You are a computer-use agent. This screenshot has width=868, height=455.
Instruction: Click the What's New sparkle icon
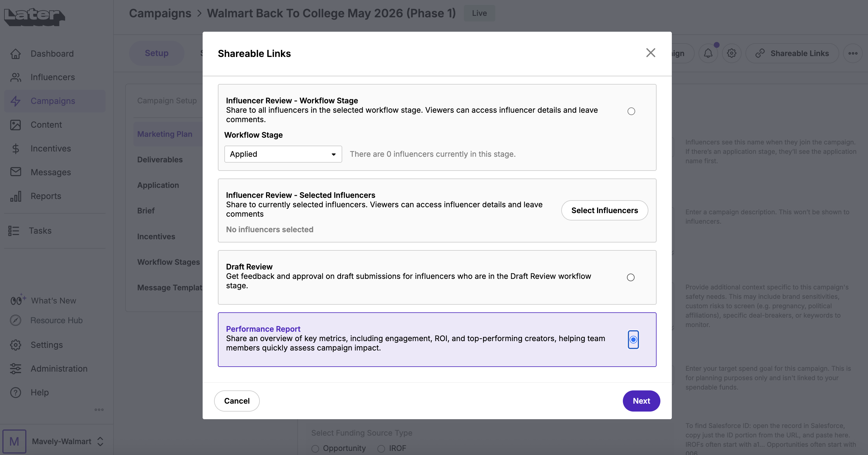(x=18, y=299)
